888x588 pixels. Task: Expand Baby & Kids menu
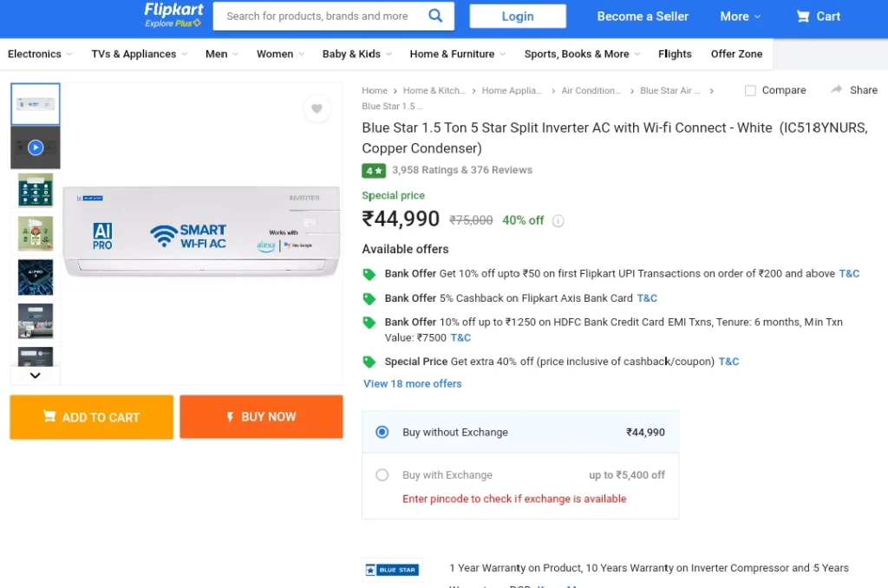(x=356, y=54)
